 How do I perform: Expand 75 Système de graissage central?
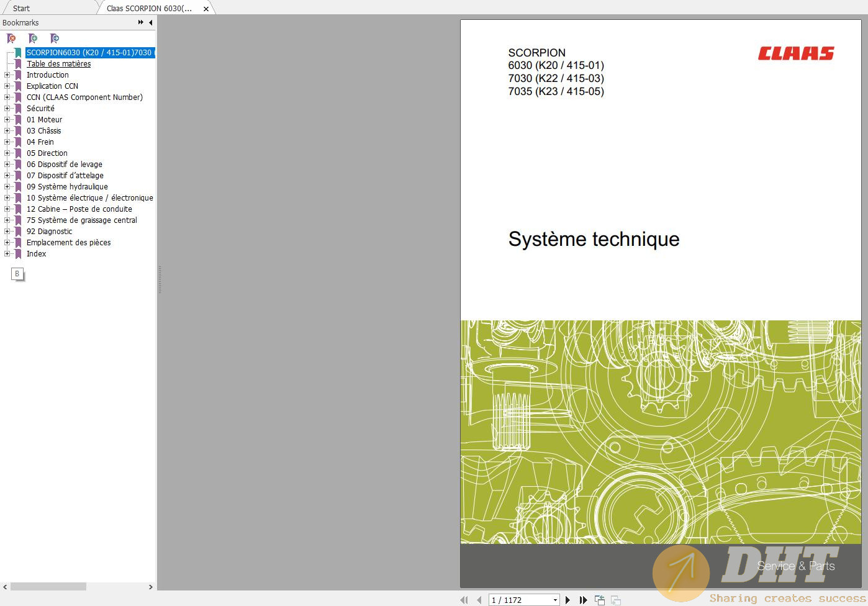tap(7, 220)
